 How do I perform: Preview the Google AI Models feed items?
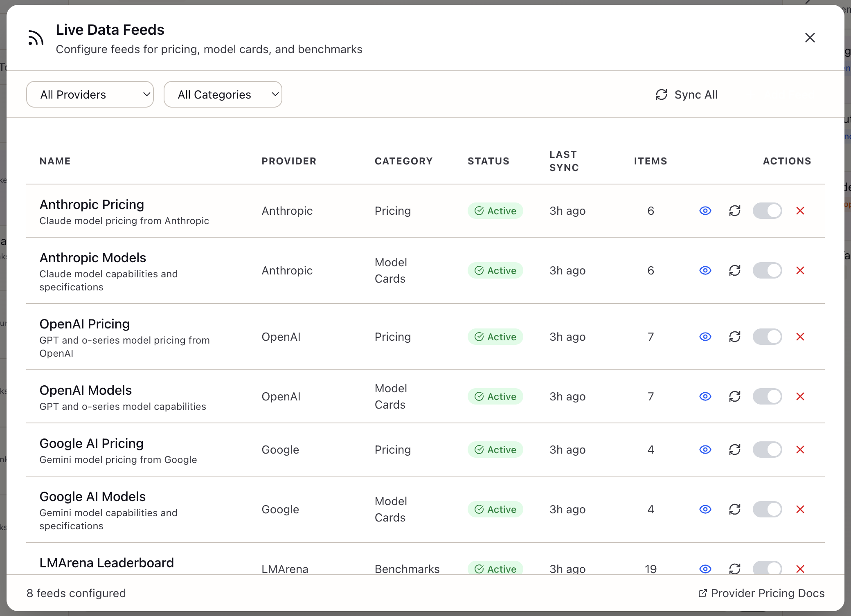[x=705, y=509]
